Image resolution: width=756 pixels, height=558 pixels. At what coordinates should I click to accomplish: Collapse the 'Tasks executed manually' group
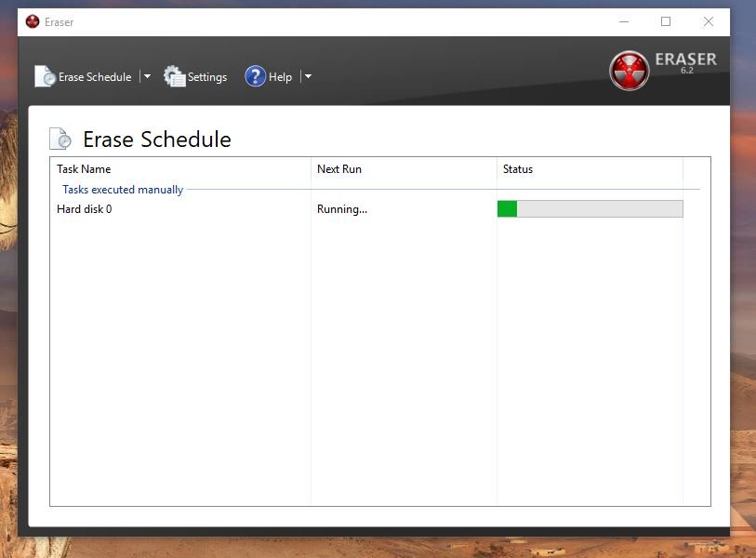click(123, 190)
